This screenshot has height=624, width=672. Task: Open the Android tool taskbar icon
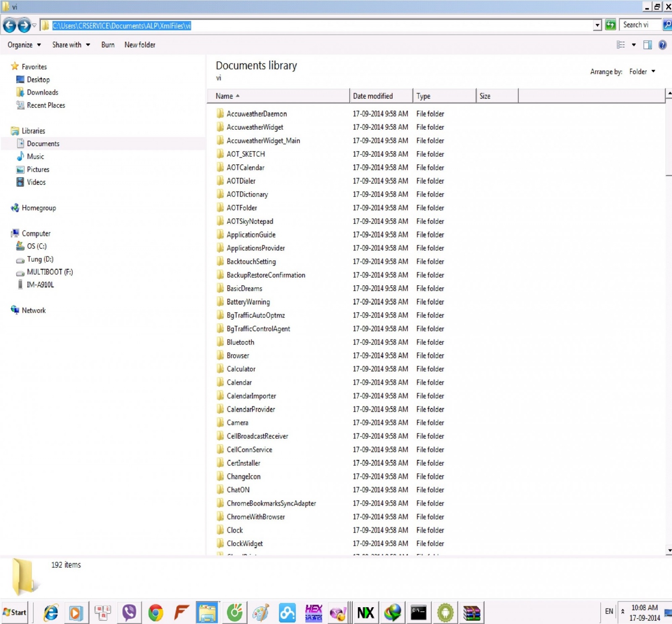445,613
